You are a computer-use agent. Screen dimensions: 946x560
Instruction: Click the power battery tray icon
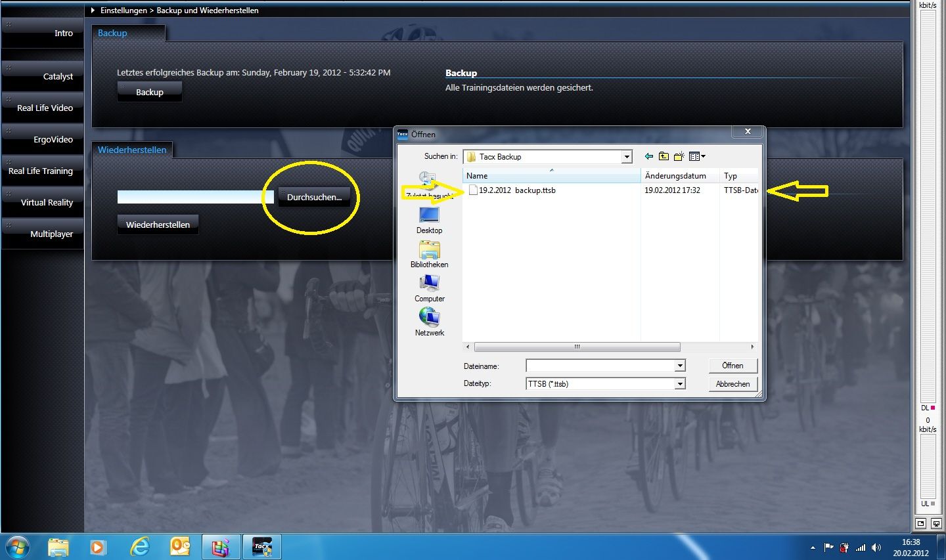[x=844, y=548]
